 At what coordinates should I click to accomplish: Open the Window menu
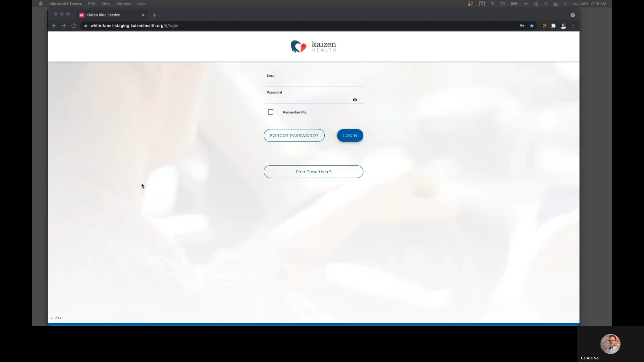point(123,4)
